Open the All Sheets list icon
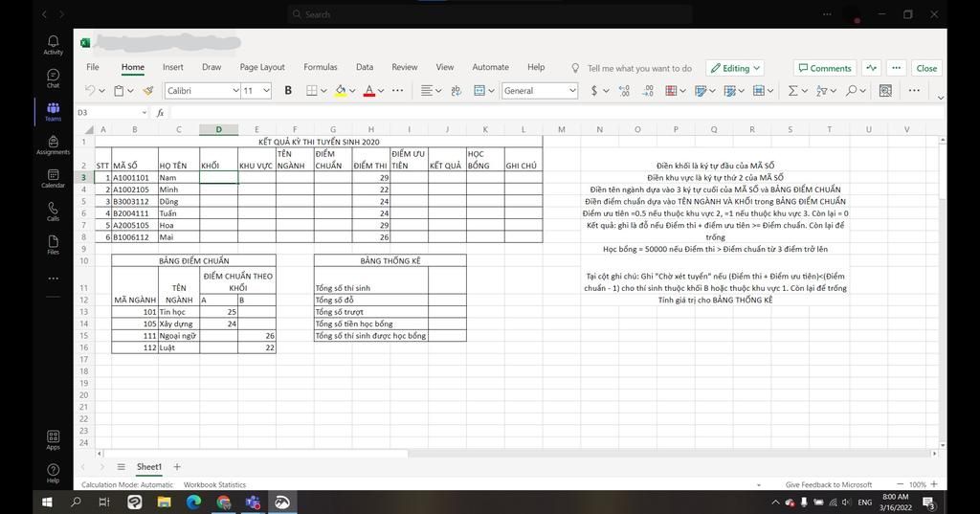 (122, 466)
